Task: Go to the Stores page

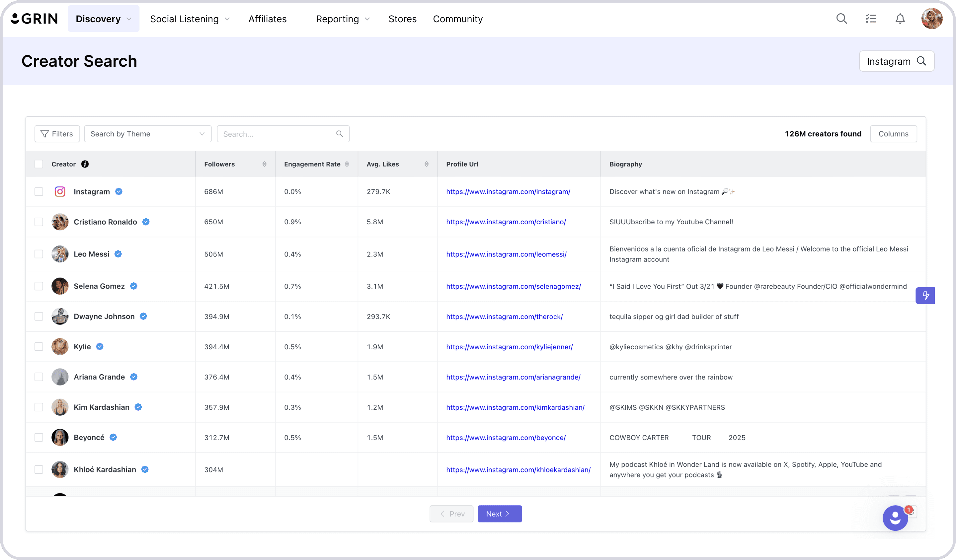Action: [x=403, y=19]
